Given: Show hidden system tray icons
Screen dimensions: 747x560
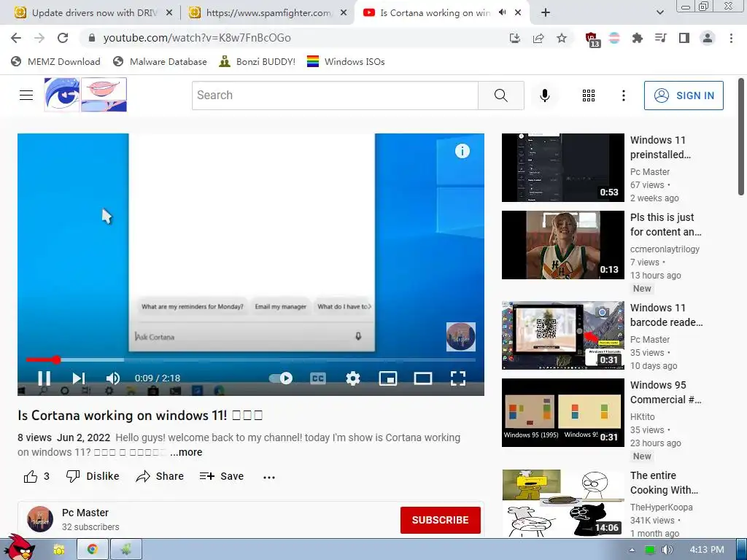Looking at the screenshot, I should click(x=632, y=550).
